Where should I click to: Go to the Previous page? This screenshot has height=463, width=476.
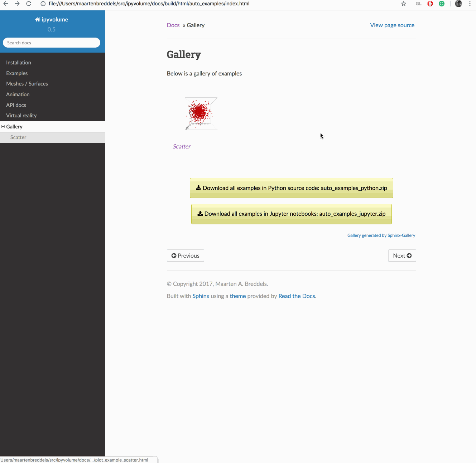coord(186,255)
